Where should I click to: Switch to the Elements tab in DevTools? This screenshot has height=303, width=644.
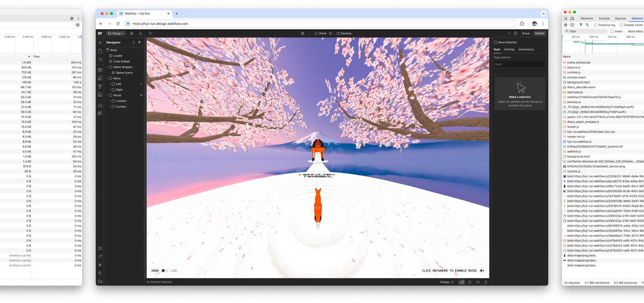586,19
